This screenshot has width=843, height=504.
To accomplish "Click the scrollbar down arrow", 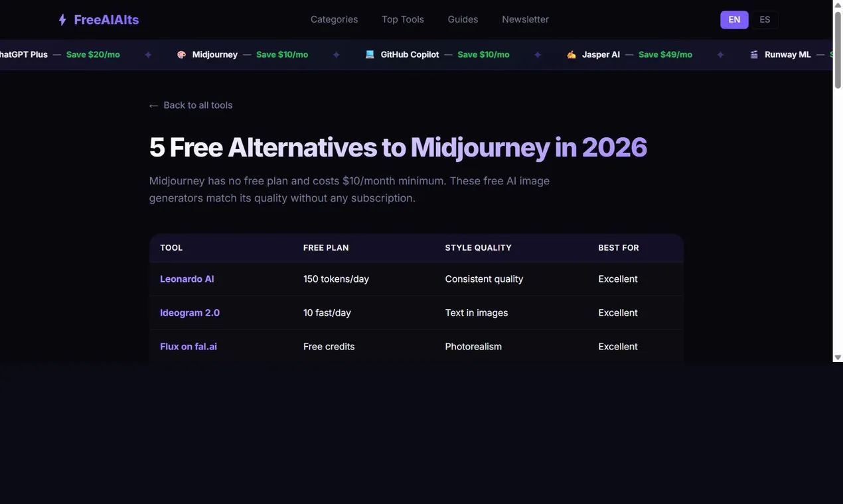I will [838, 357].
